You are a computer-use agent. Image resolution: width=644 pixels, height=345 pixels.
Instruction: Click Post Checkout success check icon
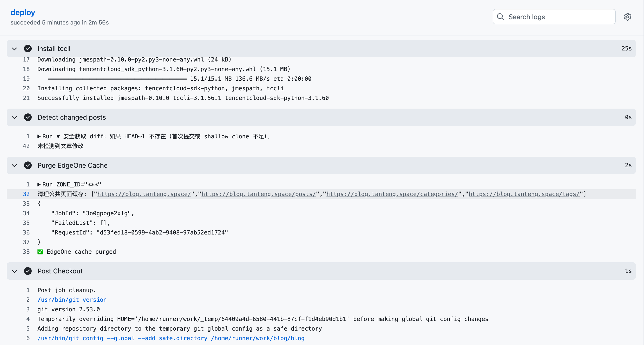pos(28,271)
